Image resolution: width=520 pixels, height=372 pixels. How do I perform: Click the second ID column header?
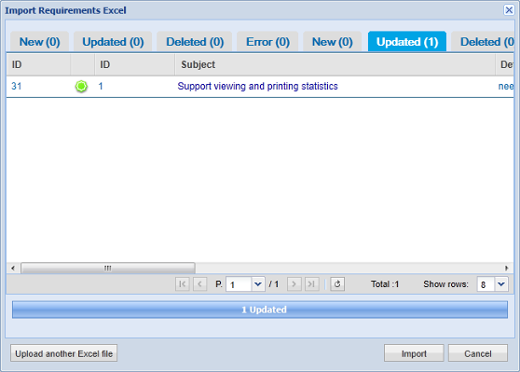pyautogui.click(x=134, y=65)
